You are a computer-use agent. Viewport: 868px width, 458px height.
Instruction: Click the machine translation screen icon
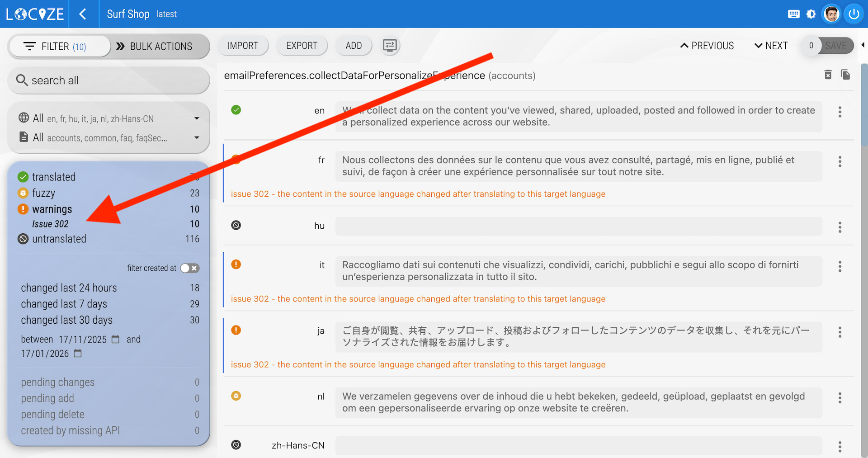tap(390, 46)
